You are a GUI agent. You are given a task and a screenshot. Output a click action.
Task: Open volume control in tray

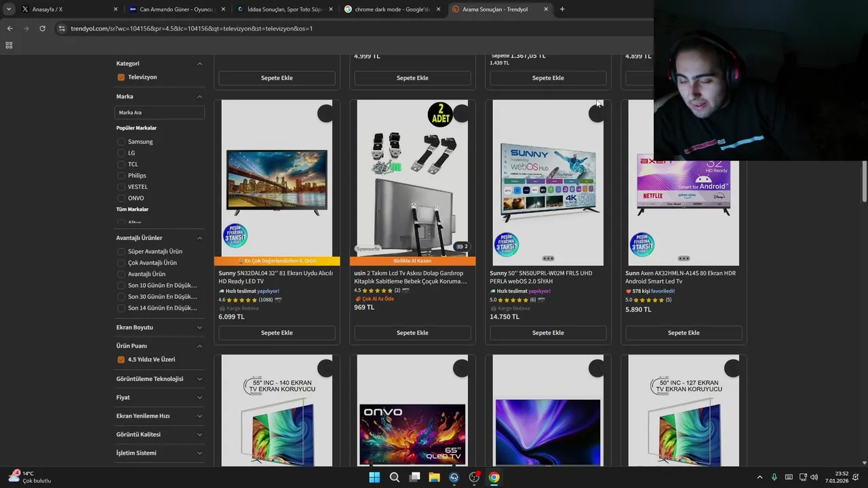pos(814,477)
